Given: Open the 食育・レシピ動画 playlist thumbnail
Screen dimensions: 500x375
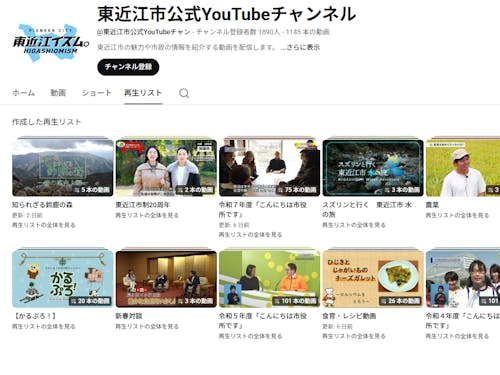Looking at the screenshot, I should tap(373, 279).
